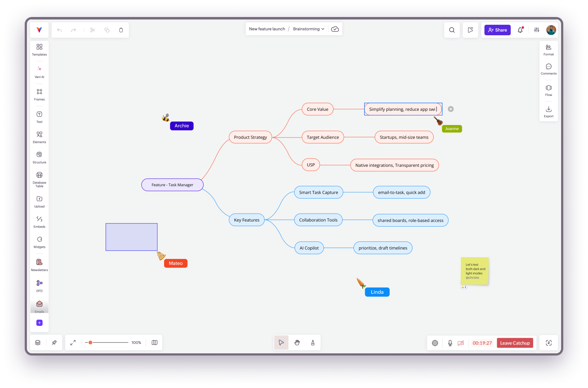Viewport: 588px width, 388px height.
Task: Open the layers panel
Action: (38, 343)
